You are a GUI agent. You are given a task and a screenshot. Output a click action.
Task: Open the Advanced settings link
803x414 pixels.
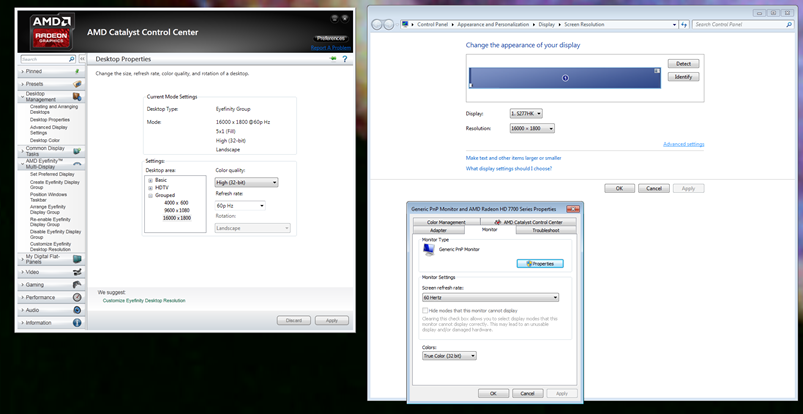click(x=684, y=144)
